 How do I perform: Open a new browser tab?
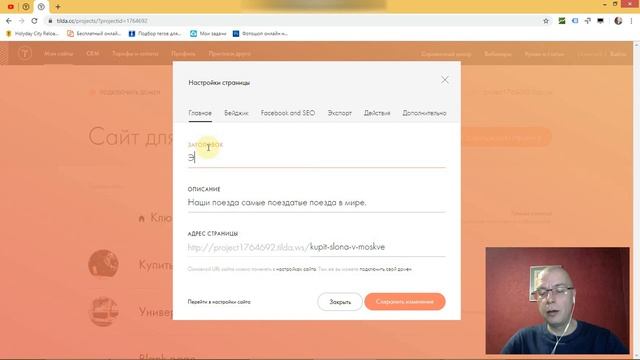click(58, 7)
